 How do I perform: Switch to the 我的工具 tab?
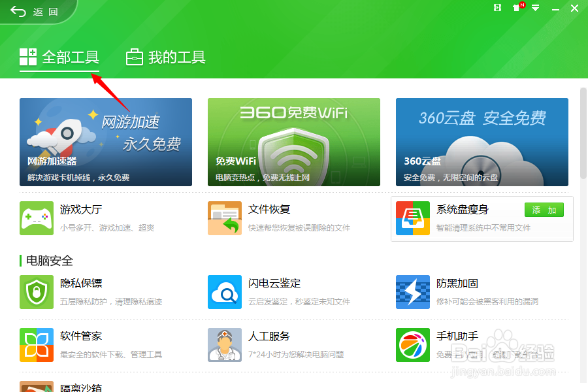point(165,57)
